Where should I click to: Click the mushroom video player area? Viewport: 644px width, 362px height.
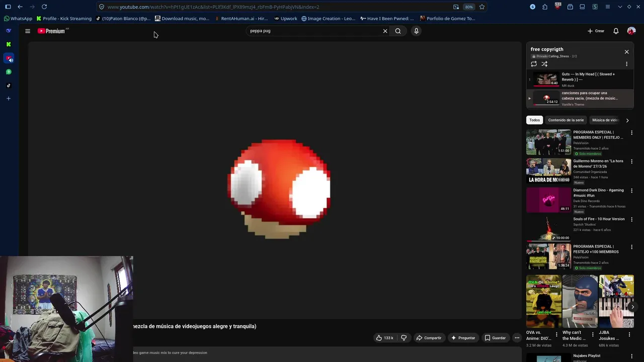tap(275, 181)
